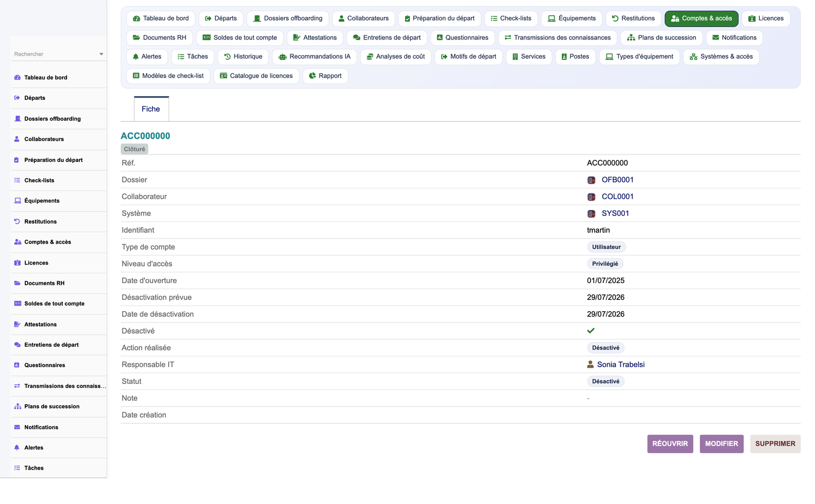Click Plans de succession sidebar icon
The height and width of the screenshot is (504, 815).
click(17, 406)
